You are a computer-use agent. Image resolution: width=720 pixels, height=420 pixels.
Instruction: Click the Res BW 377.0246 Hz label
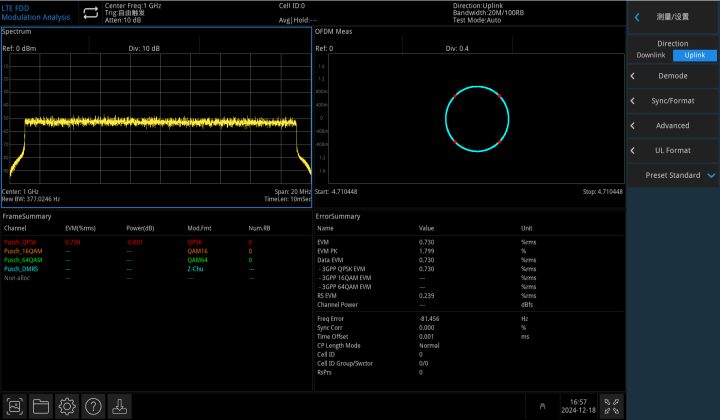pos(31,199)
